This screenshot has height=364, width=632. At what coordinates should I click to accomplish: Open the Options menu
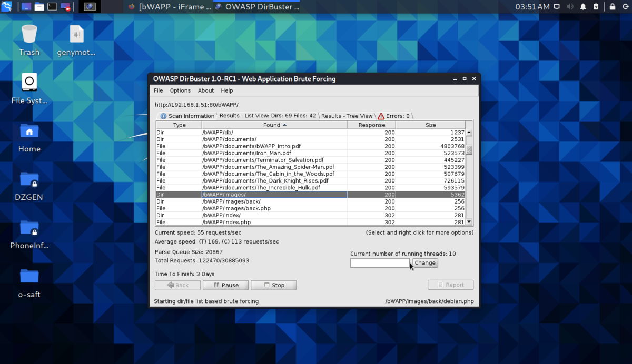pyautogui.click(x=180, y=90)
